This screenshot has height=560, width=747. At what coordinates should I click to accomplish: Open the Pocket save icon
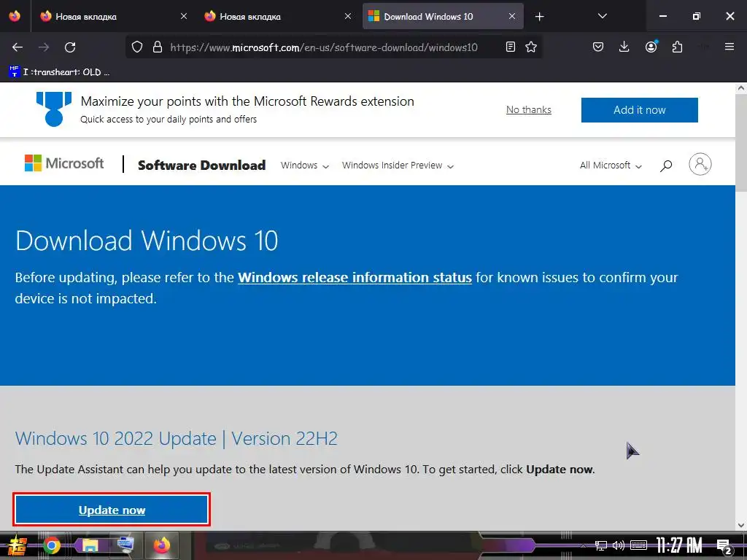[x=598, y=47]
